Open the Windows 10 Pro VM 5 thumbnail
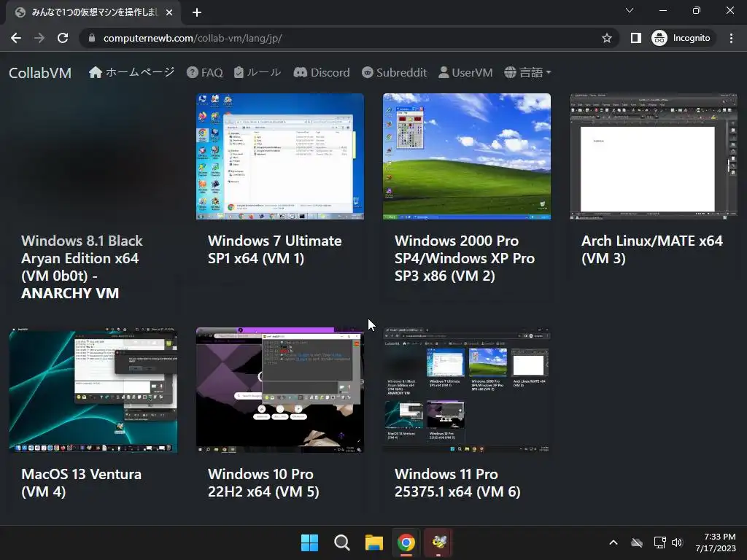747x560 pixels. tap(280, 390)
